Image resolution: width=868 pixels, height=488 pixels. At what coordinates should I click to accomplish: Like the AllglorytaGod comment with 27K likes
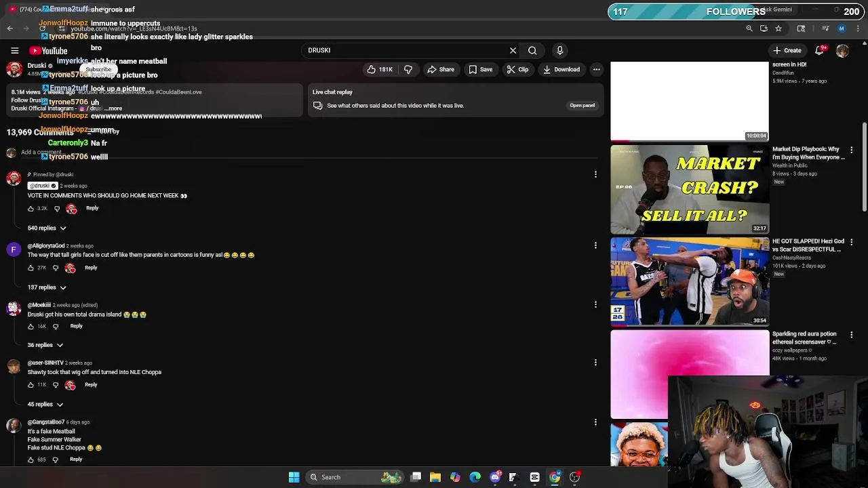pyautogui.click(x=31, y=268)
